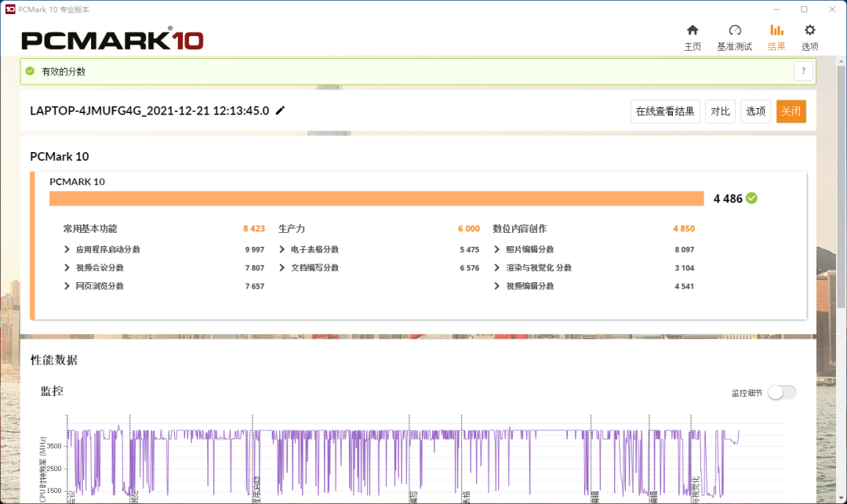Toggle the 监控细节 switch

(x=782, y=392)
